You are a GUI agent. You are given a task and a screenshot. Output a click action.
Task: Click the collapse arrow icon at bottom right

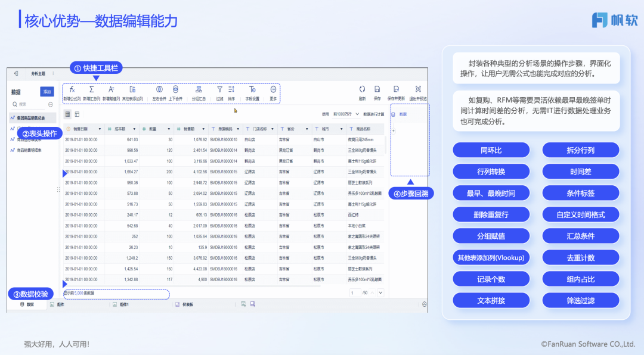click(425, 304)
